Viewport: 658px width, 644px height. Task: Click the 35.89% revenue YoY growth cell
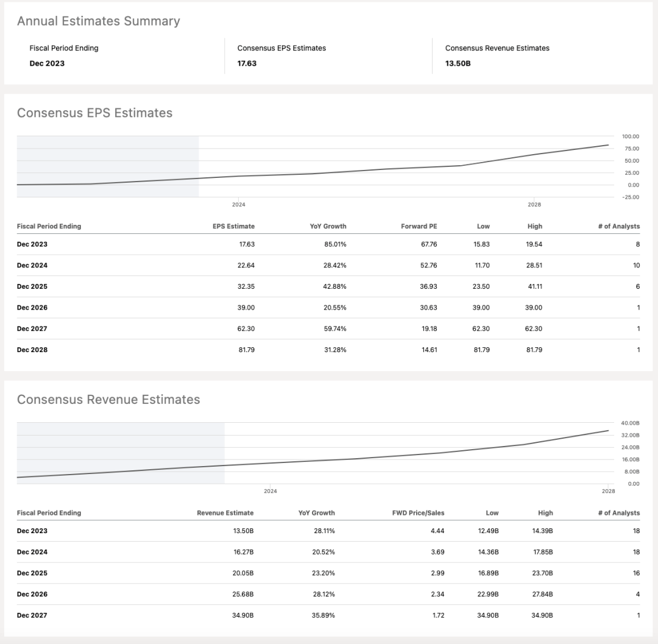coord(324,615)
